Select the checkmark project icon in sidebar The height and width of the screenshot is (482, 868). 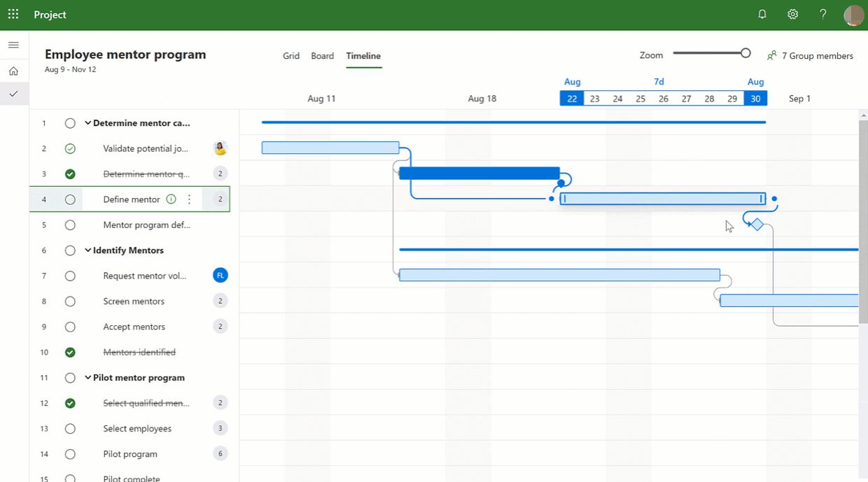13,94
